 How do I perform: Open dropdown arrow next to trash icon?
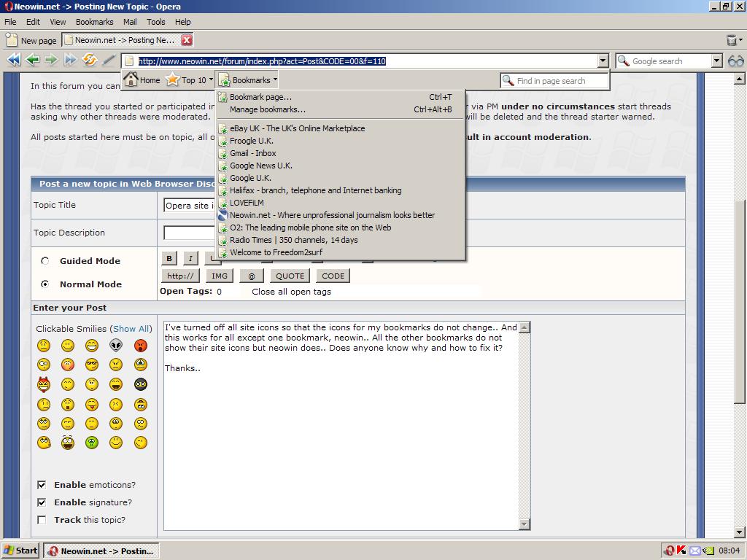[x=741, y=41]
